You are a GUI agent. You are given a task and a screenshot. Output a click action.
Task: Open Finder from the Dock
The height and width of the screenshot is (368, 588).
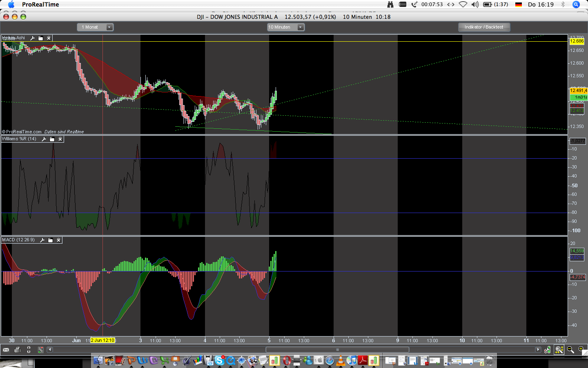pos(98,360)
